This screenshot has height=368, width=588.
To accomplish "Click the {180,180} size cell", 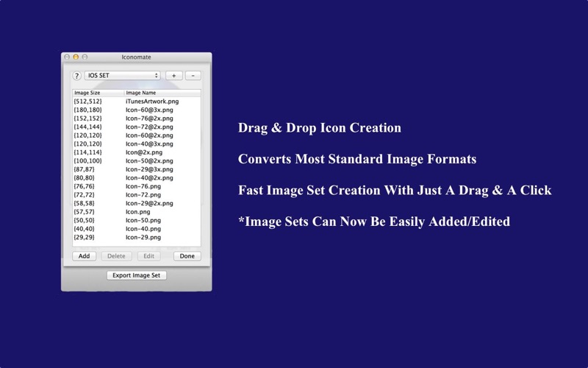I will coord(87,110).
